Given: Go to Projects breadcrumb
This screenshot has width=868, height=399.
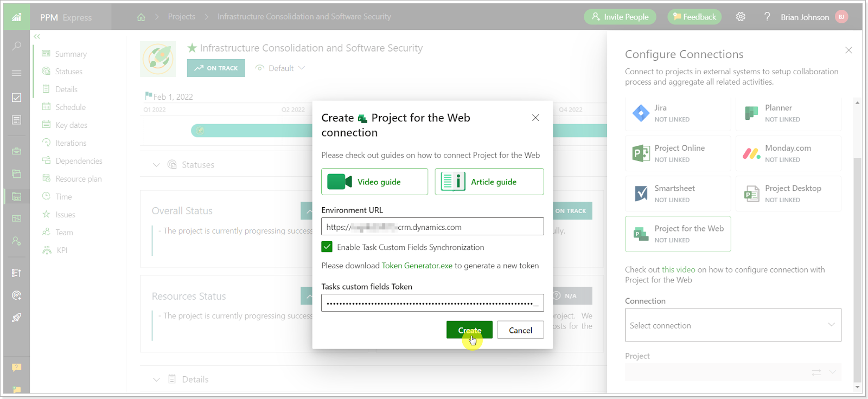Looking at the screenshot, I should click(x=181, y=17).
